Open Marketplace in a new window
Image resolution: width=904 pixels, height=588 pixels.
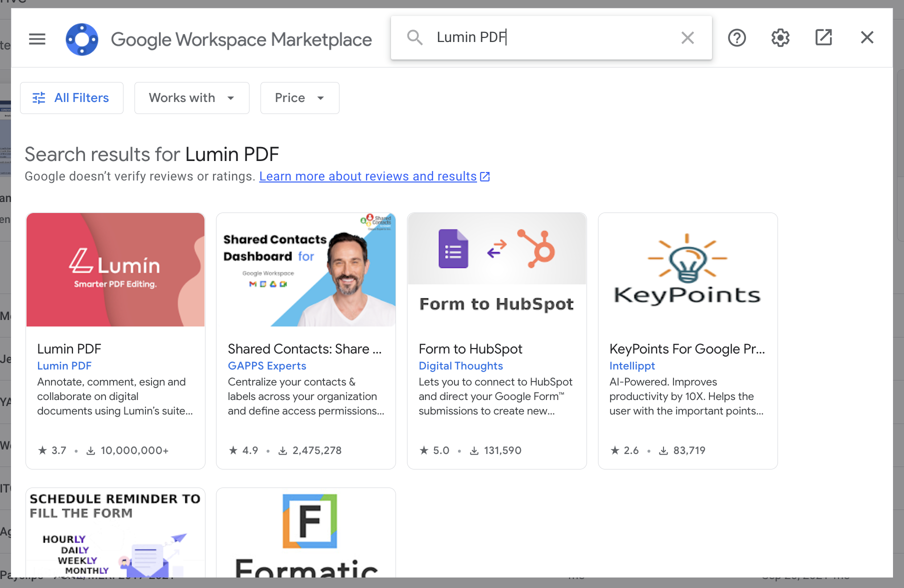[823, 37]
